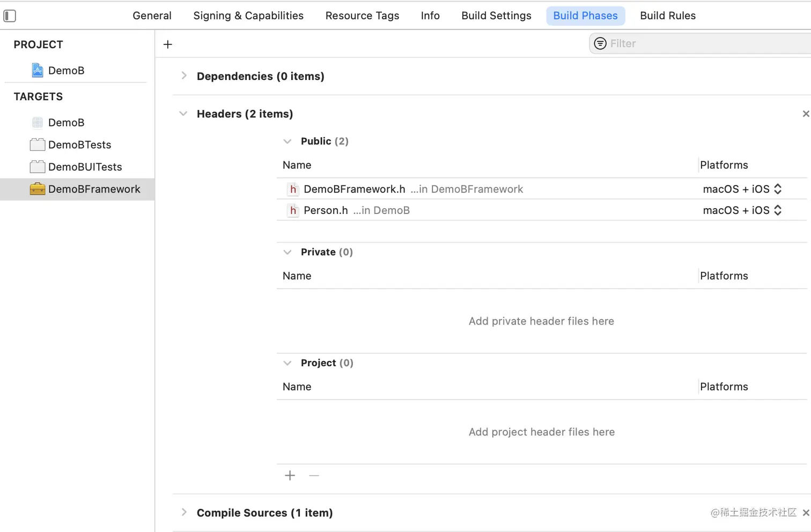The height and width of the screenshot is (532, 811).
Task: Select the DemoBFramework toolbox target icon
Action: 38,189
